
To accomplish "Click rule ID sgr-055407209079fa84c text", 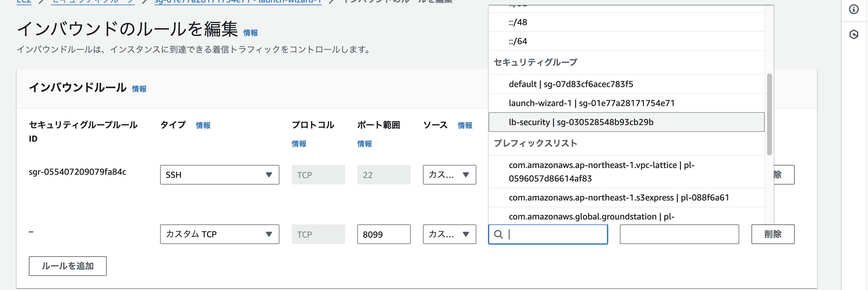I will tap(78, 172).
